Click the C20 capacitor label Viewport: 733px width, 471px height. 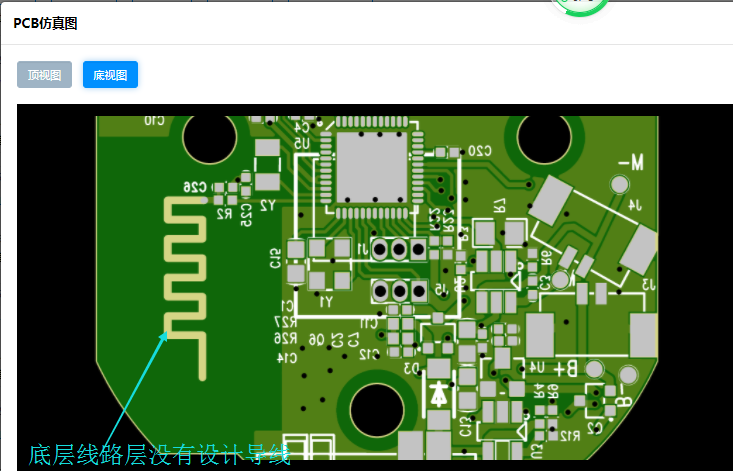480,150
